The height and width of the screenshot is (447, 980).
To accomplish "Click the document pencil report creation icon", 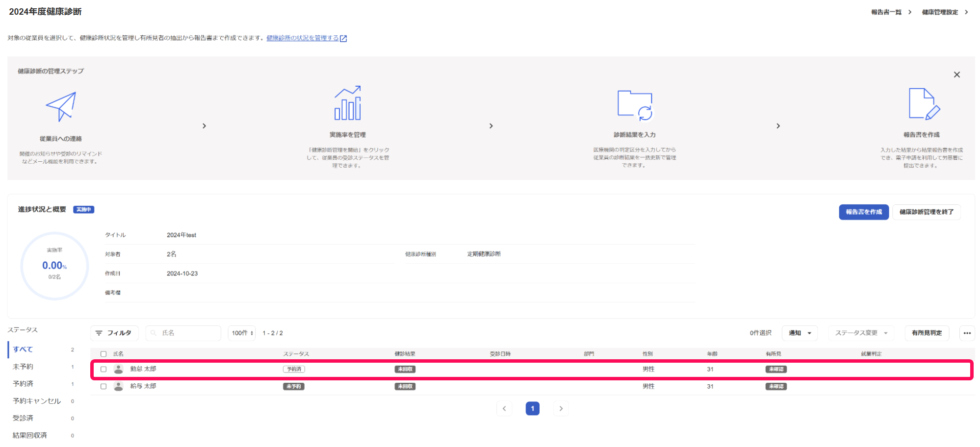I will (x=924, y=103).
